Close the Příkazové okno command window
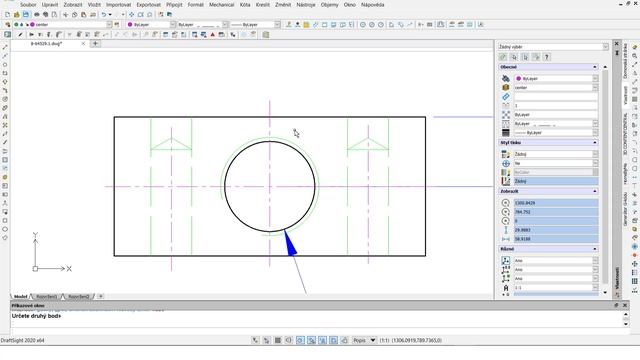640x360 pixels. (x=624, y=305)
